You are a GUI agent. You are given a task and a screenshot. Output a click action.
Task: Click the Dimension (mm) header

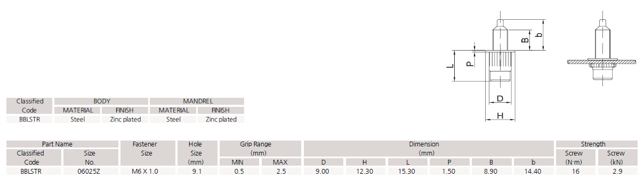[429, 148]
